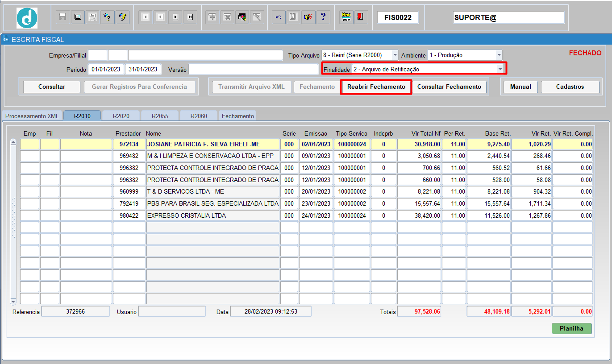This screenshot has width=612, height=364.
Task: Go to next record toolbar arrow
Action: (175, 17)
